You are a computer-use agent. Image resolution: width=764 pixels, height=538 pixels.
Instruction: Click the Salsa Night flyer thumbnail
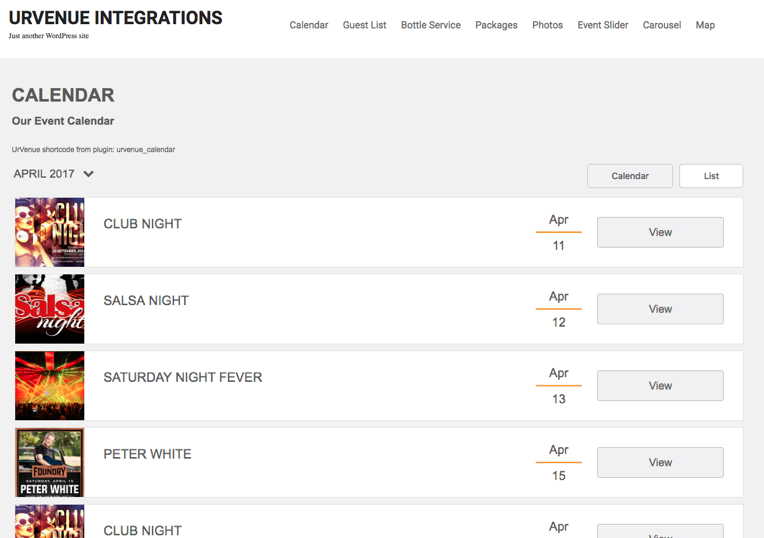coord(50,309)
